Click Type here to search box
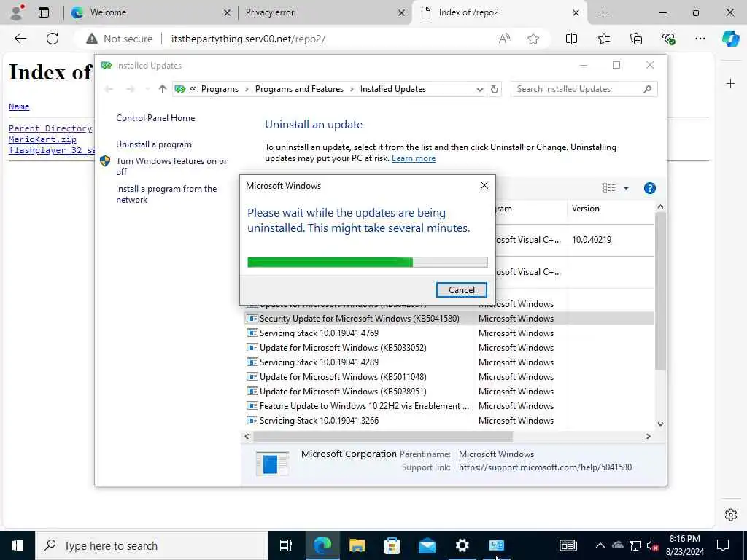Screen dimensions: 747x560 coord(152,545)
